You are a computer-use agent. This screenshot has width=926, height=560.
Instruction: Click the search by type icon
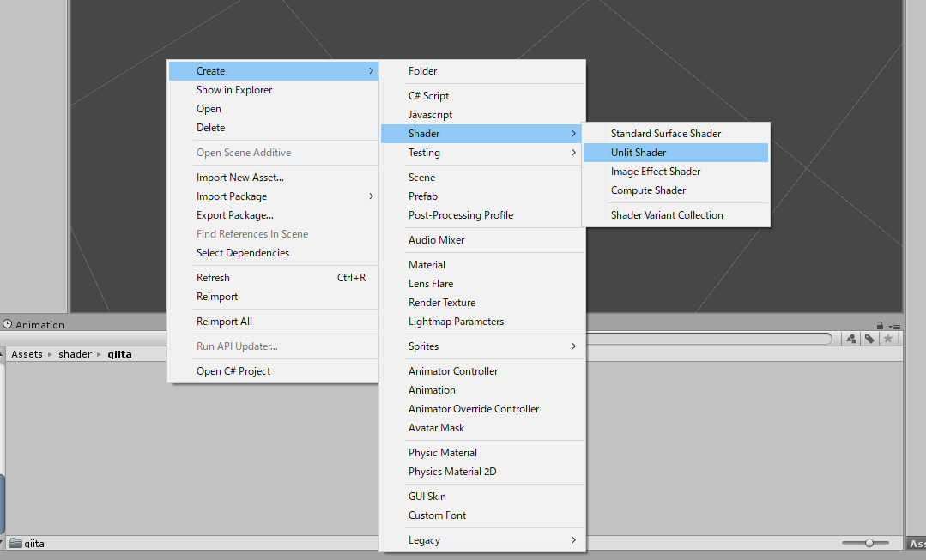click(850, 338)
